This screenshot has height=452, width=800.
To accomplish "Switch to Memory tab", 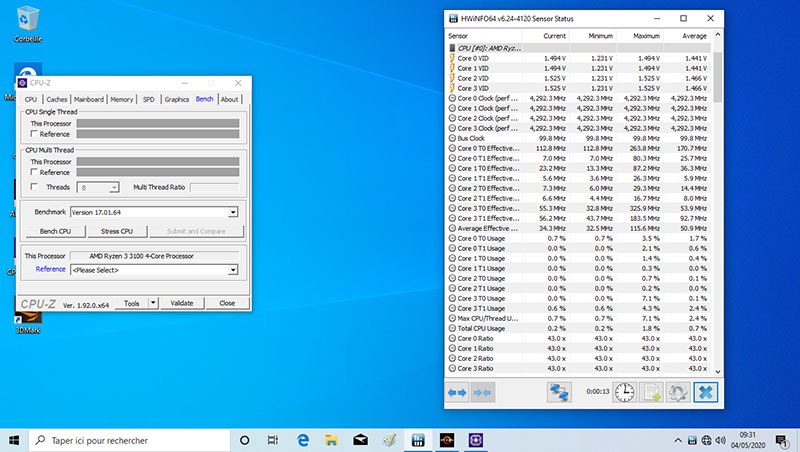I will pos(121,99).
